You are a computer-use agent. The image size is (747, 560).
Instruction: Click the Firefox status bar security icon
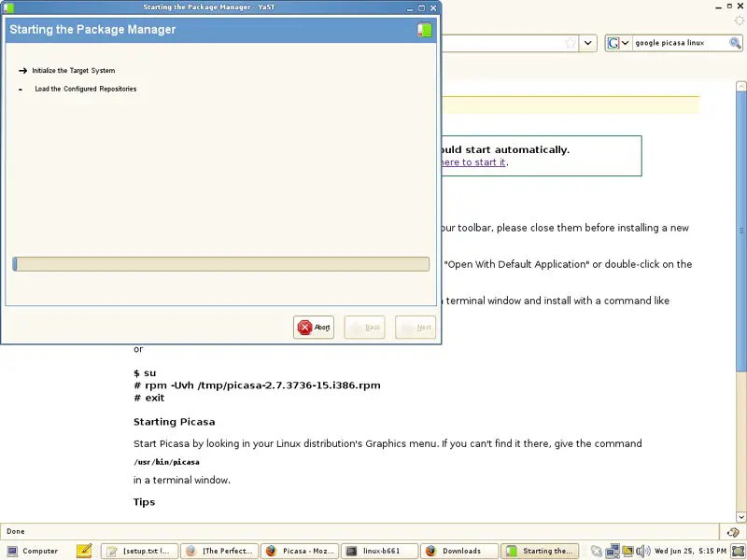[733, 532]
